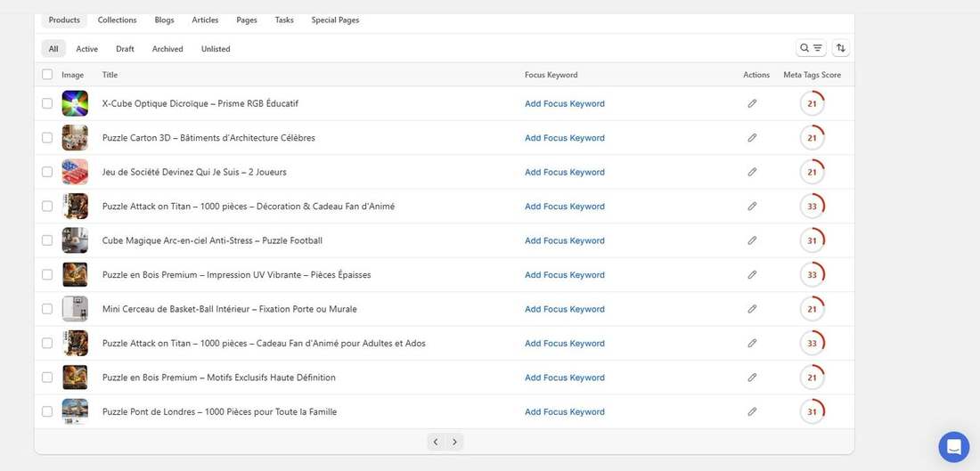Select all products header checkbox
This screenshot has height=471, width=980.
[x=47, y=74]
